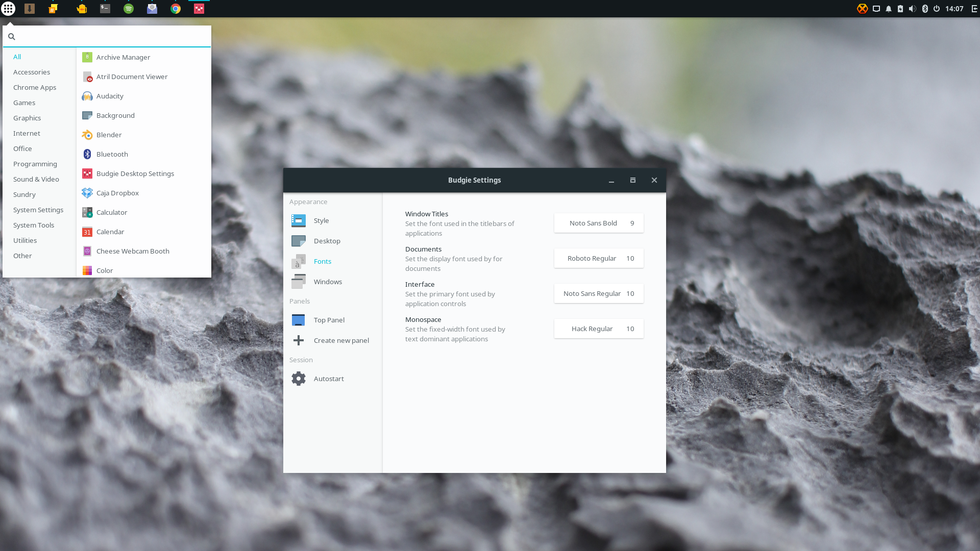Launch Audacity from the app list
This screenshot has height=551, width=980.
click(x=143, y=96)
